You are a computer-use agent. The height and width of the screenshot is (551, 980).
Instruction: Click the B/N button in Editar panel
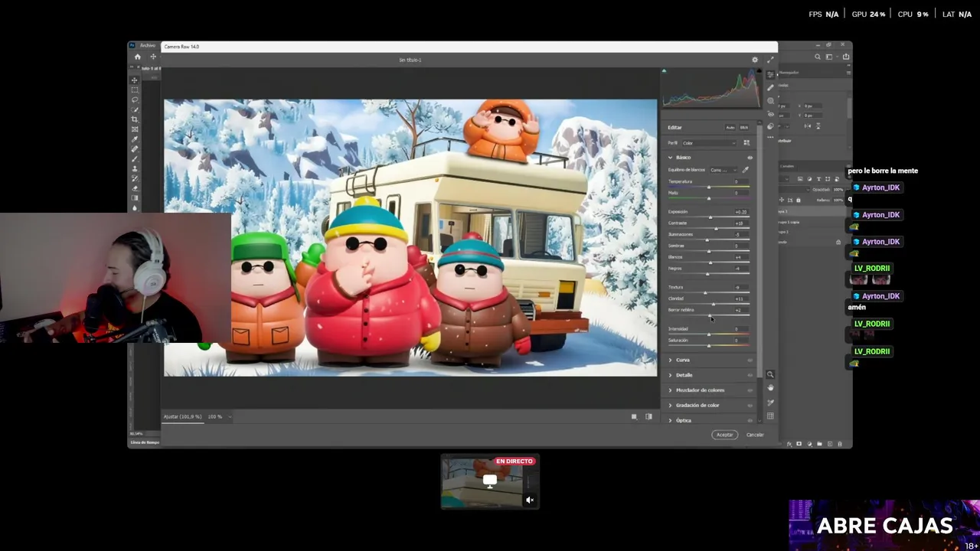tap(743, 127)
